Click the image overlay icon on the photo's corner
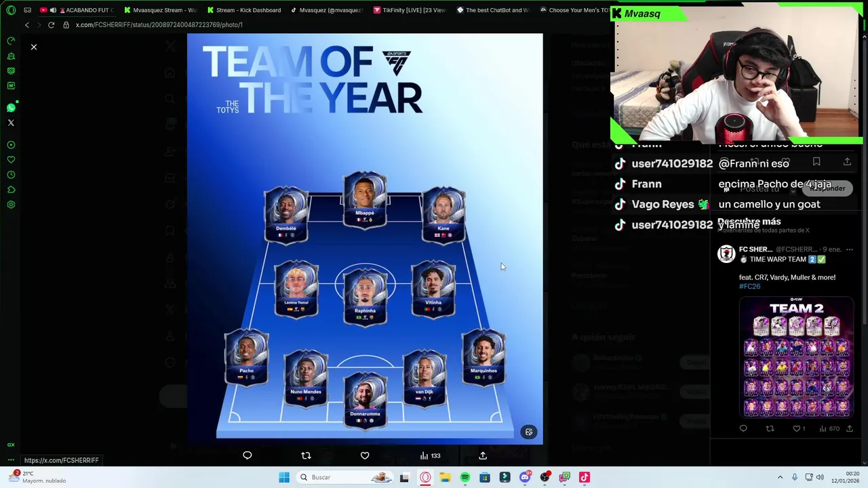The image size is (868, 488). [529, 432]
